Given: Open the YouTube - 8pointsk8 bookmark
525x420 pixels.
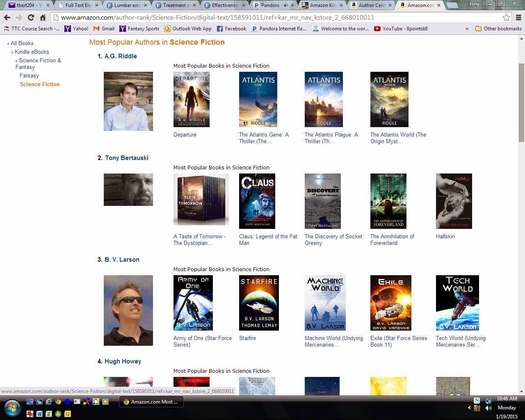Looking at the screenshot, I should 401,29.
